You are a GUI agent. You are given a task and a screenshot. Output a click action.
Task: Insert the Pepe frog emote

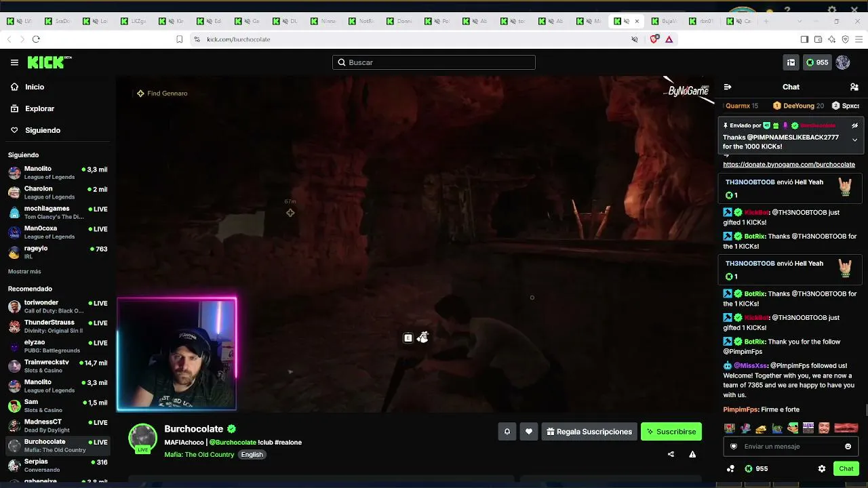tap(776, 428)
